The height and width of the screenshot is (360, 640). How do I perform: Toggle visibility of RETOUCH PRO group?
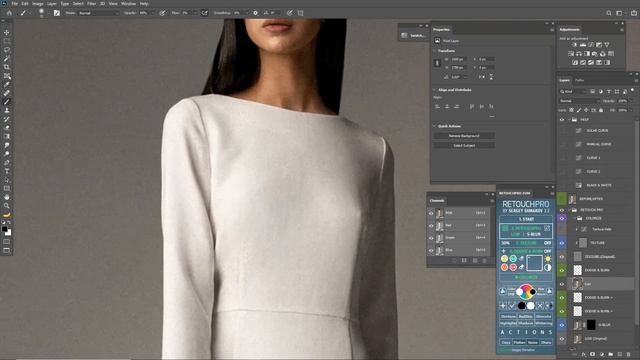pyautogui.click(x=562, y=210)
